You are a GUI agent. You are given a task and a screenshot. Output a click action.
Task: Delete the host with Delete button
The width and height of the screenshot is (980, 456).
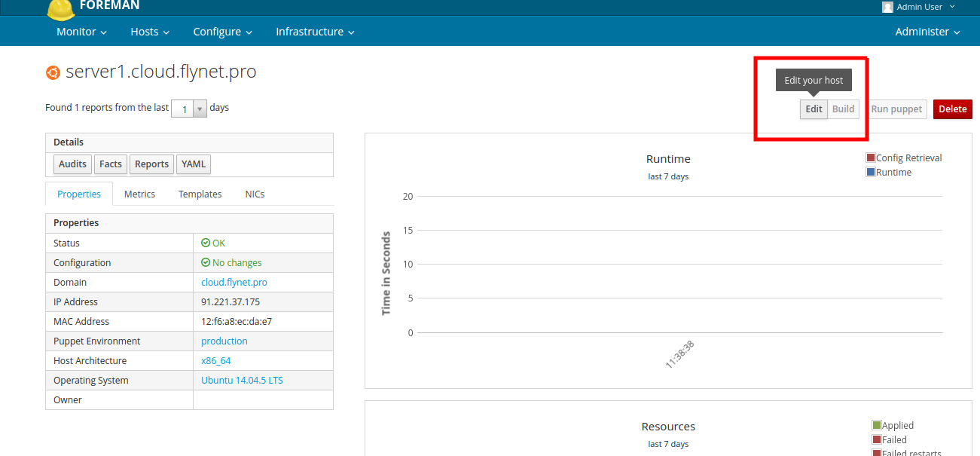[952, 109]
